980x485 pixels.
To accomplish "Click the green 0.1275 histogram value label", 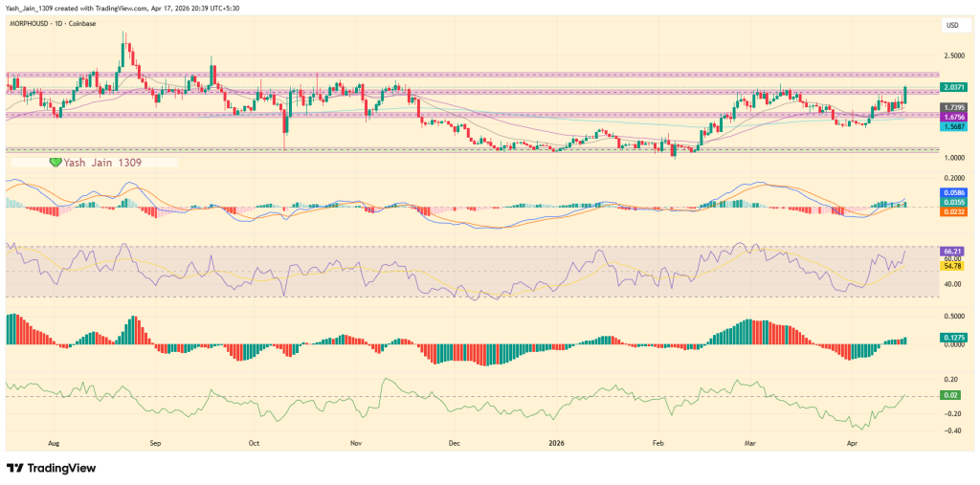I will (x=953, y=337).
